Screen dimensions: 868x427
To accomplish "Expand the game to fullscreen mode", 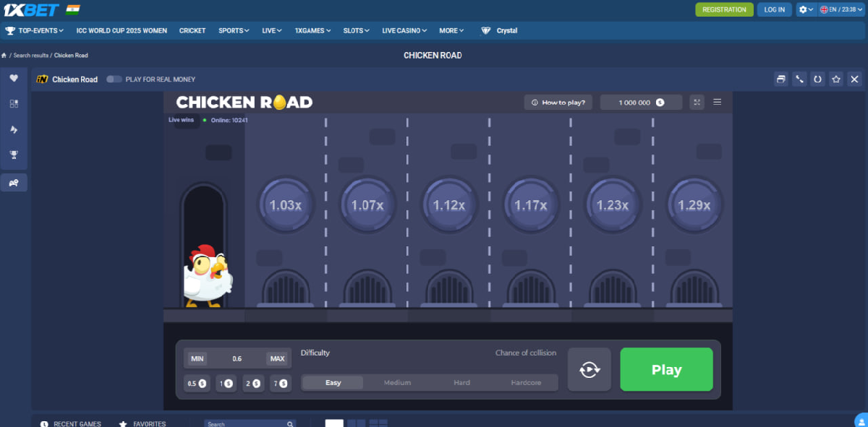I will (697, 102).
